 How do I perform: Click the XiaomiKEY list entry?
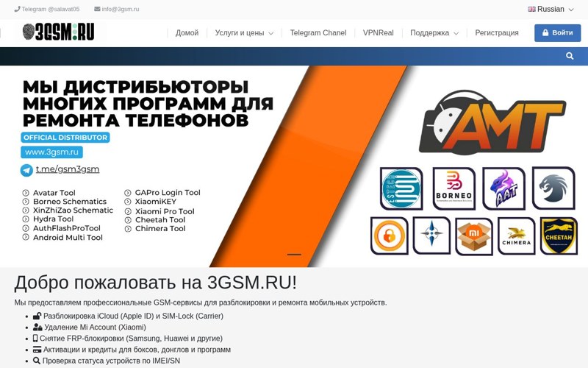(156, 202)
